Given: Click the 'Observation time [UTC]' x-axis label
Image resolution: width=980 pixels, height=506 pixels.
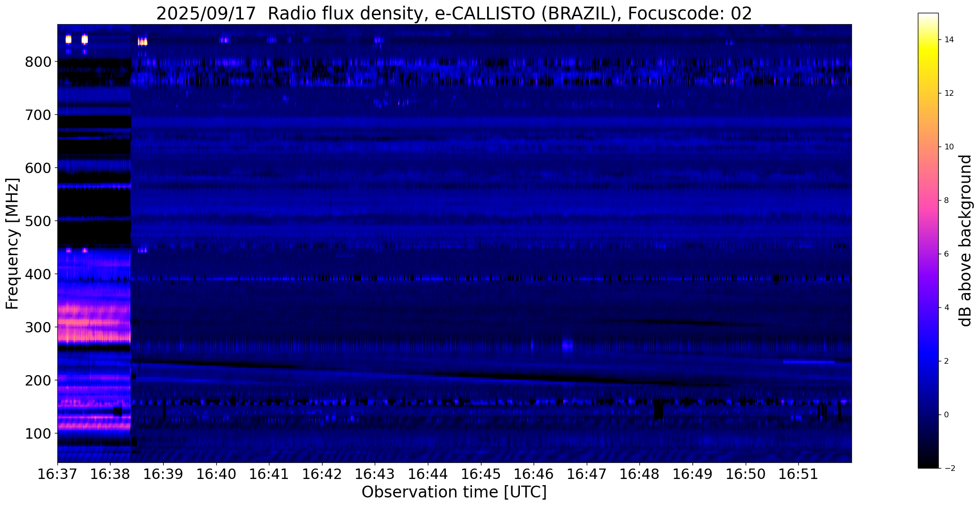Looking at the screenshot, I should [x=454, y=492].
